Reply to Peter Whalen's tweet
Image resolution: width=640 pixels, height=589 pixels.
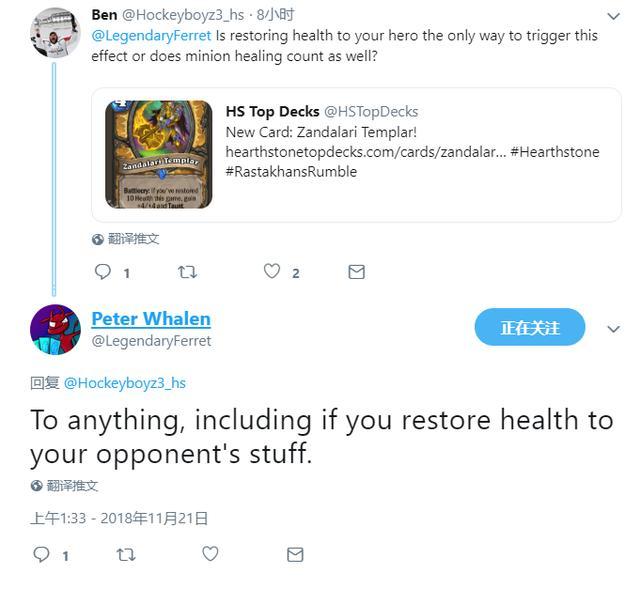41,554
